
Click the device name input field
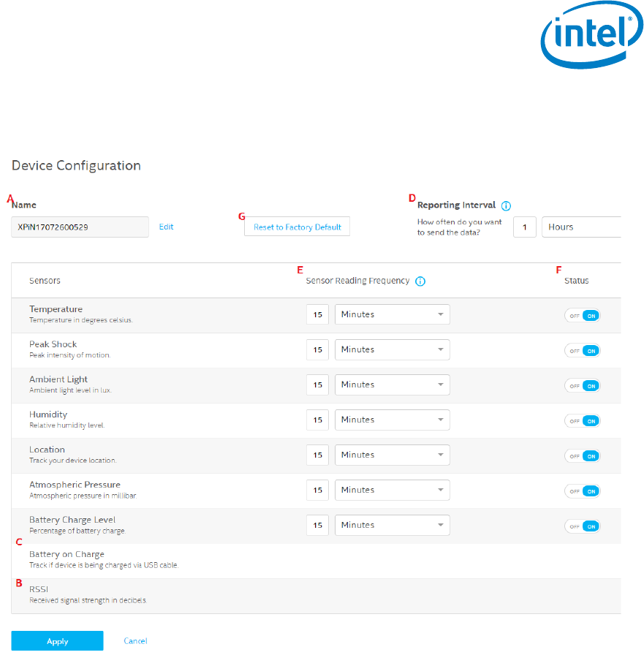(80, 227)
